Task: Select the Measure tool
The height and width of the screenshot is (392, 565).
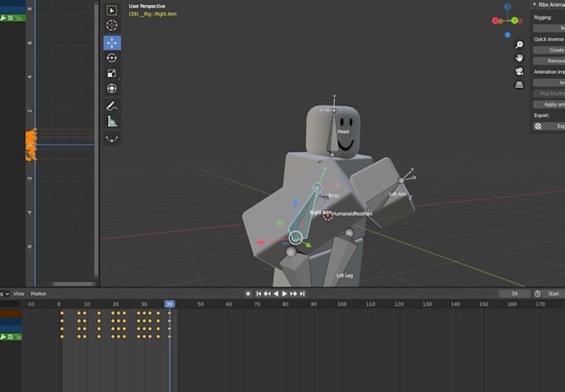Action: coord(112,121)
